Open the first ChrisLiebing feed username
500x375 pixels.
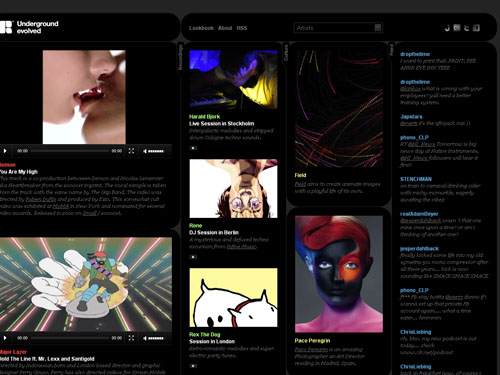coord(416,332)
